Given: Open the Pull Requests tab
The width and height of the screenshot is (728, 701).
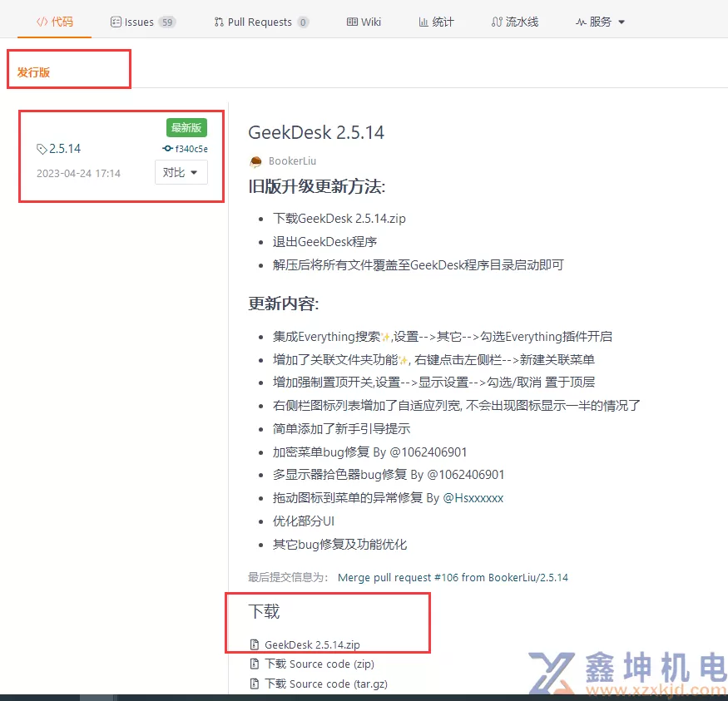Looking at the screenshot, I should (261, 22).
